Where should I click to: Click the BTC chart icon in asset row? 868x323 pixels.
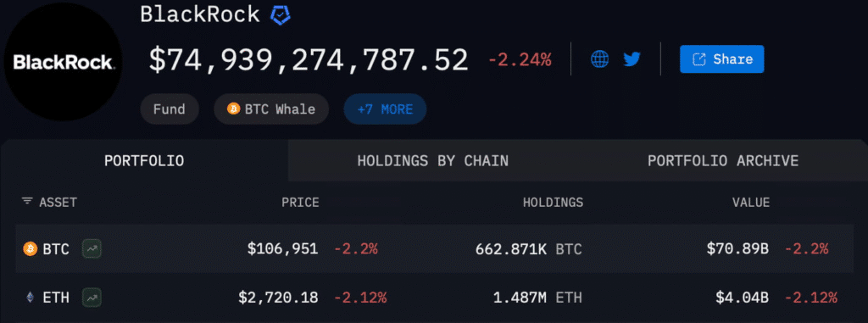(92, 248)
